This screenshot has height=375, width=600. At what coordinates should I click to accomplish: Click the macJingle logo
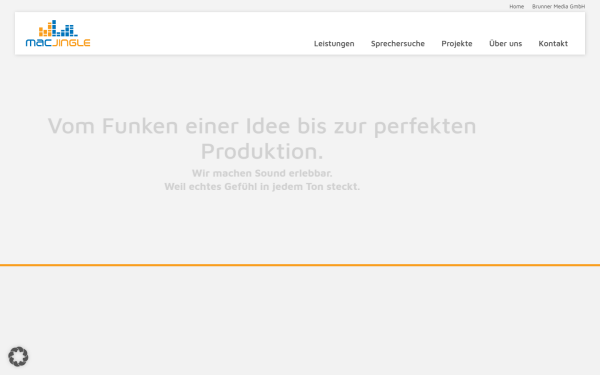pos(58,33)
